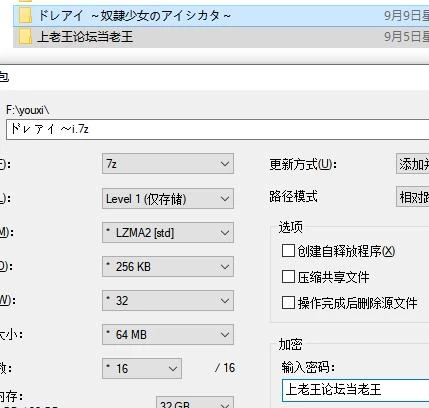
Task: Enable 压缩共享文件 checkbox
Action: (x=288, y=277)
